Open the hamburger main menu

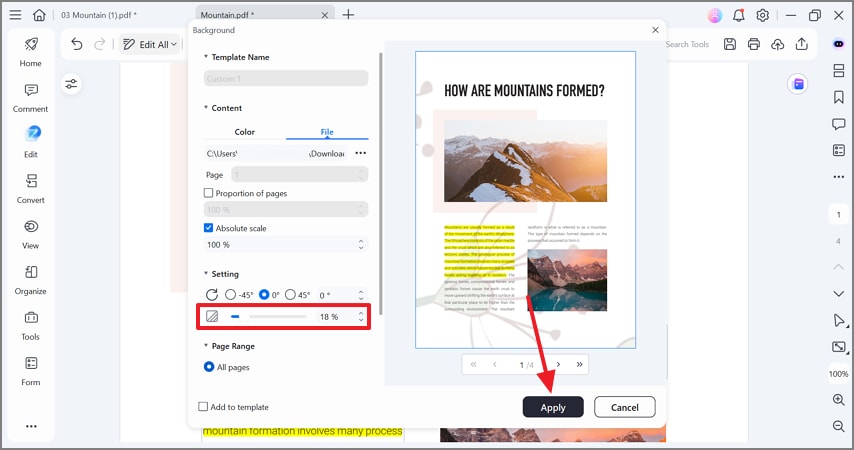pyautogui.click(x=15, y=15)
